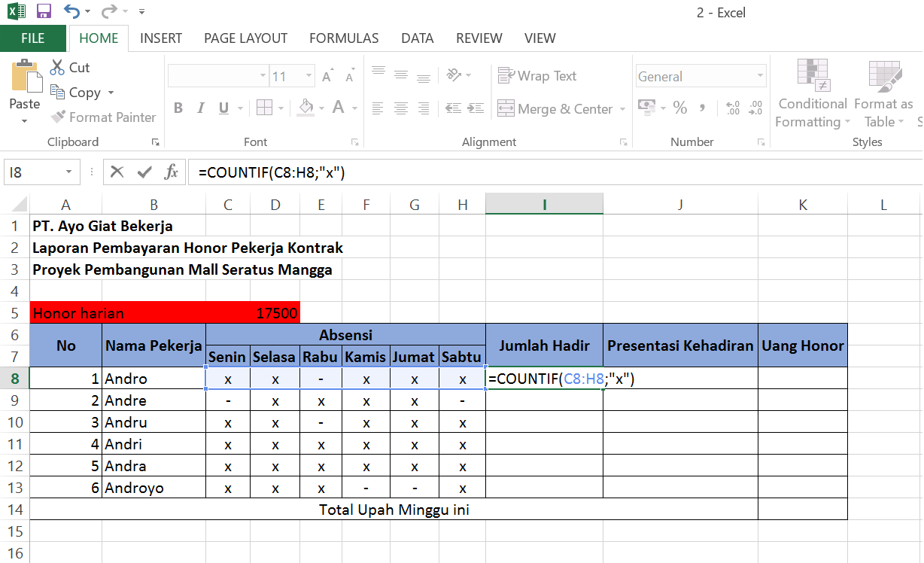The image size is (924, 563).
Task: Switch to the FORMULAS ribbon tab
Action: [343, 38]
